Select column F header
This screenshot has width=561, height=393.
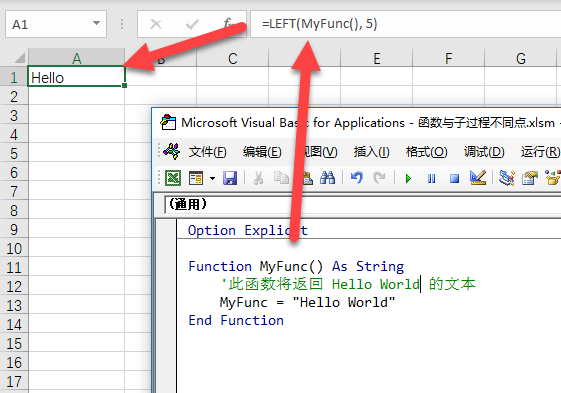[x=449, y=58]
